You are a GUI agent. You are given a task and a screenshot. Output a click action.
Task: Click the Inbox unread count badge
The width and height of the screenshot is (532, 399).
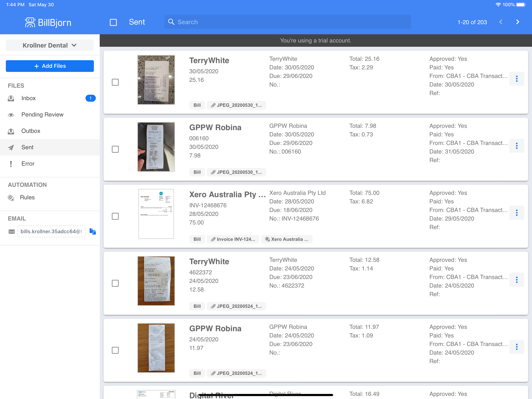pyautogui.click(x=90, y=98)
